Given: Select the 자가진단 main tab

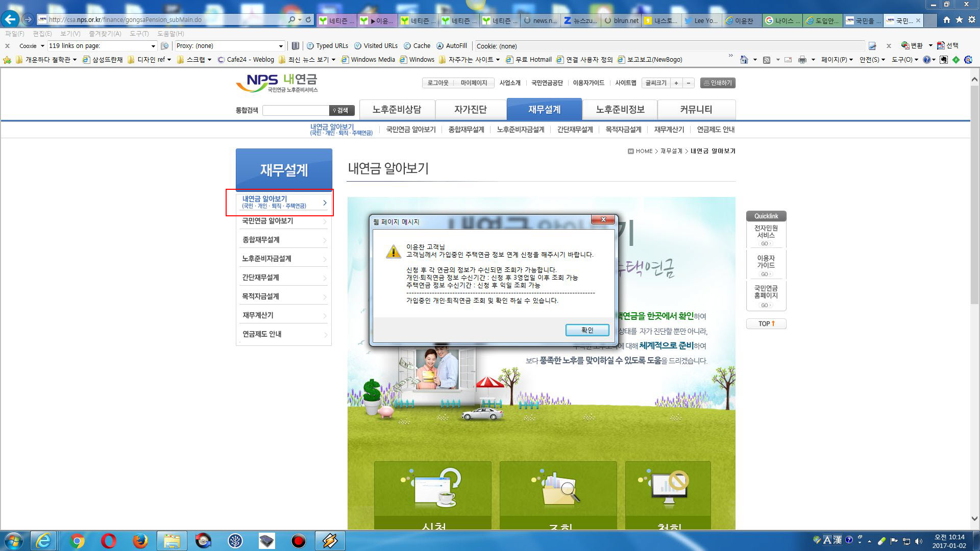Looking at the screenshot, I should 470,109.
